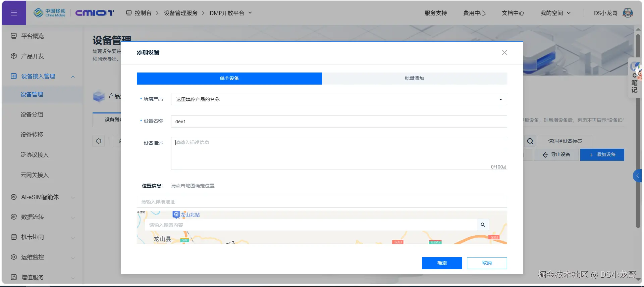The image size is (644, 287).
Task: Expand the 数据流转 menu
Action: 73,218
